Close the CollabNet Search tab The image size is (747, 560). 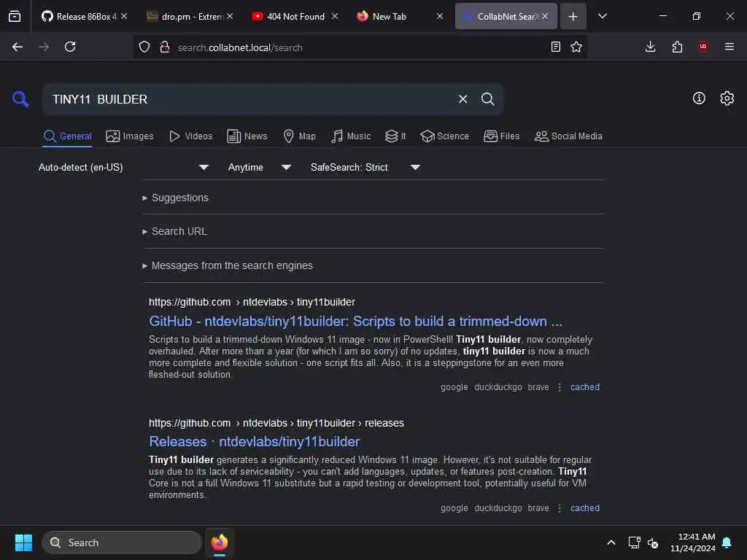pos(545,16)
